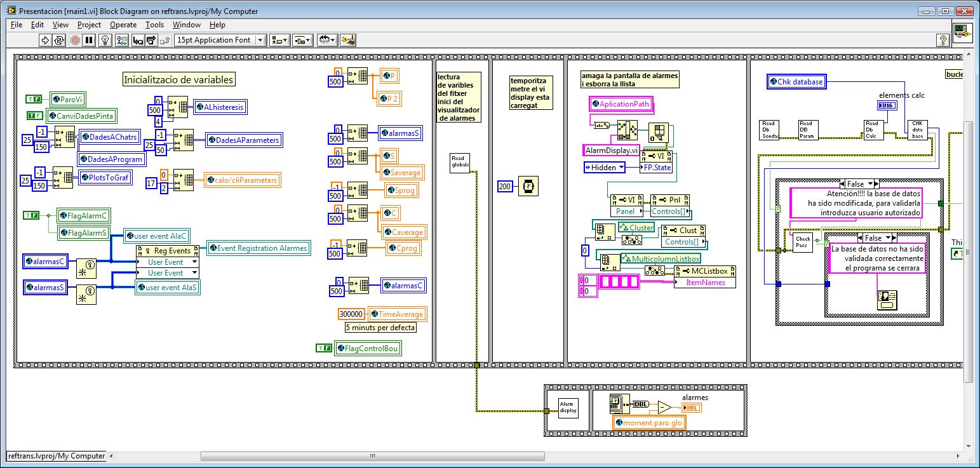The width and height of the screenshot is (980, 468).
Task: Select the Read Db Sondas subVI
Action: coord(770,130)
